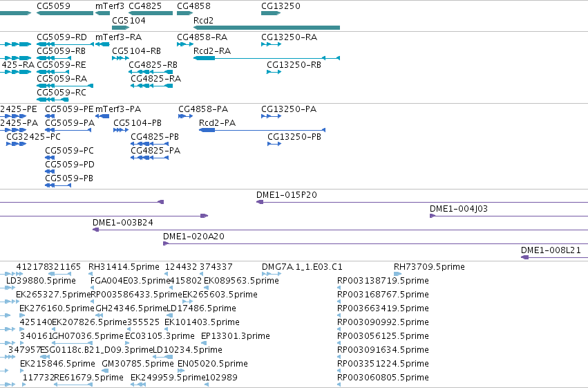Click the RP003168767.5prime EST label
This screenshot has height=388, width=588.
pyautogui.click(x=383, y=295)
